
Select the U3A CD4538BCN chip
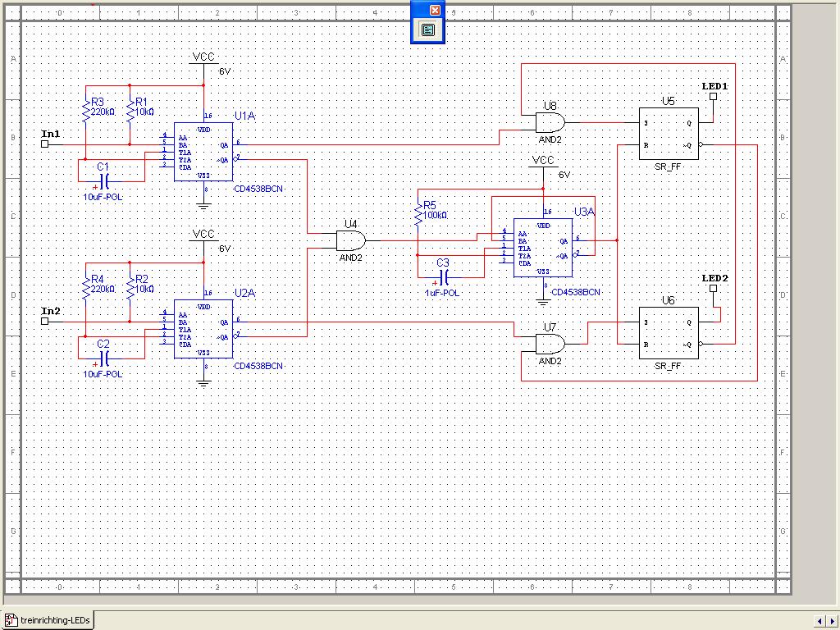(543, 247)
